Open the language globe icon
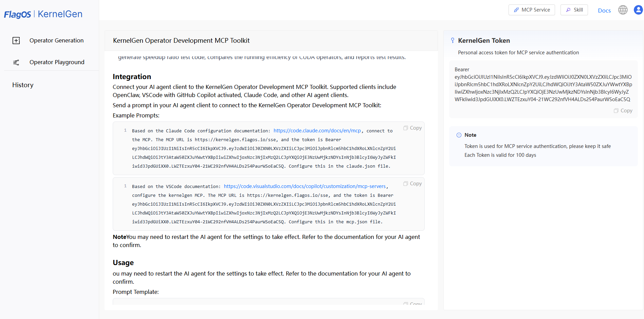The image size is (644, 319). [623, 10]
